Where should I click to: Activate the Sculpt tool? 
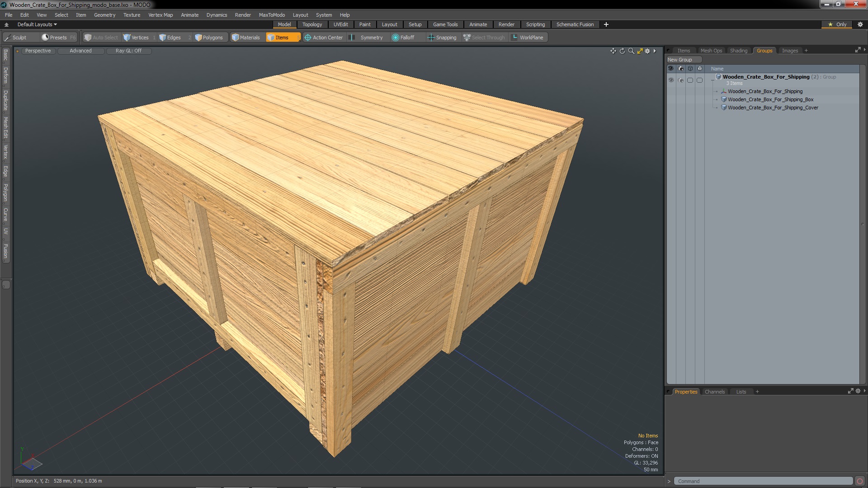[20, 38]
